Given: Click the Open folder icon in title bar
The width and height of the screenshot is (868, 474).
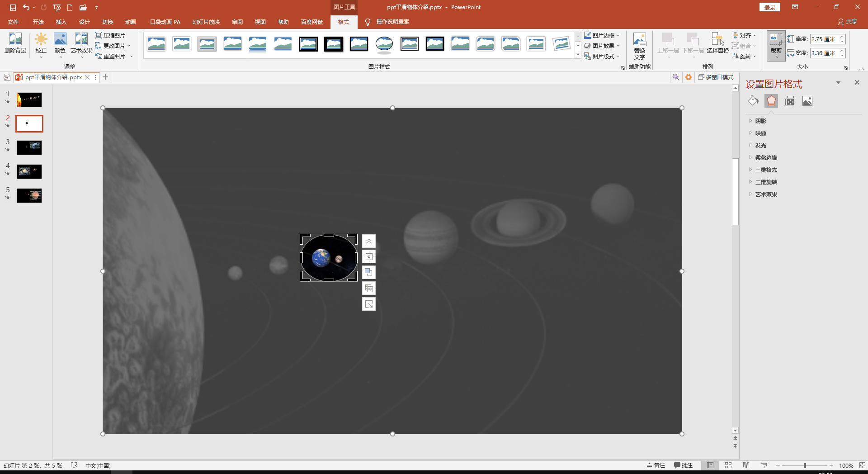Looking at the screenshot, I should pos(83,7).
